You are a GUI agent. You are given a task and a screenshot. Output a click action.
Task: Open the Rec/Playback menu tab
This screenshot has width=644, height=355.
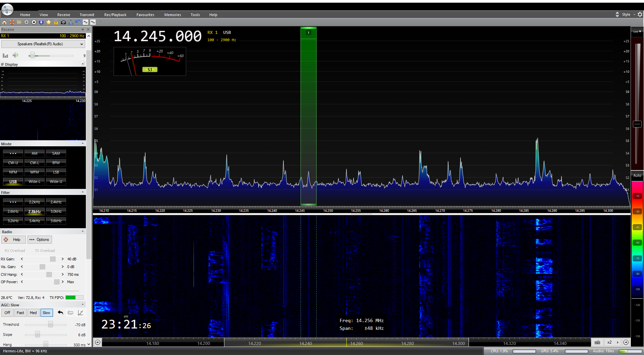tap(115, 15)
